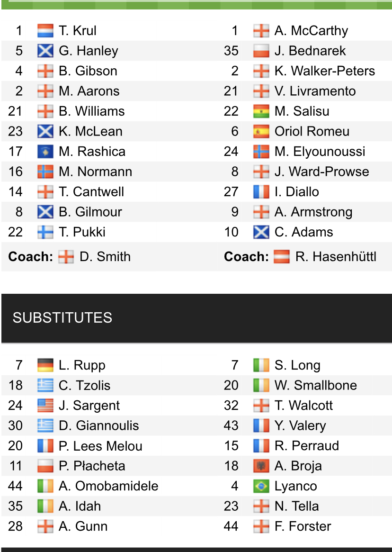Click the Germany flag beside L. Rupp

(45, 365)
